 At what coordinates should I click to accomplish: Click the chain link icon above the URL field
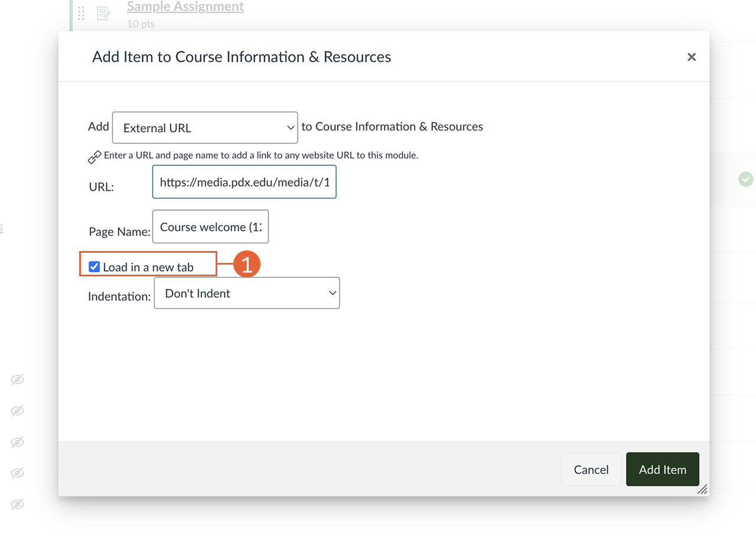(x=94, y=156)
